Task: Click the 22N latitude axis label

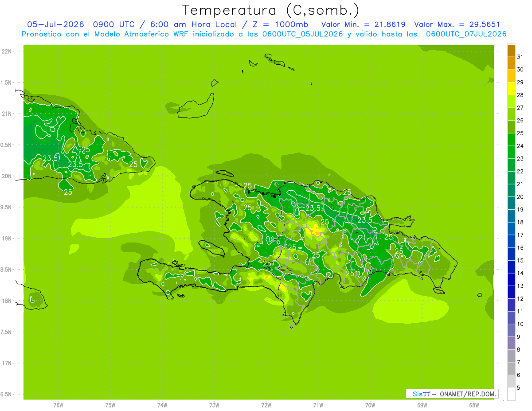Action: coord(7,51)
